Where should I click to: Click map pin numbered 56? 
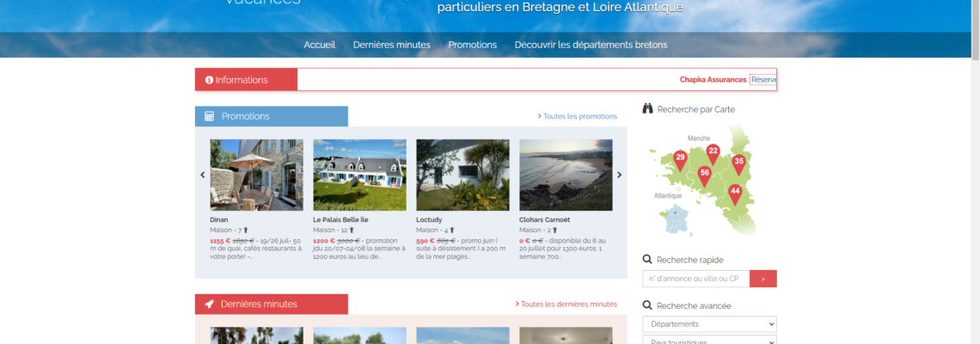click(704, 176)
